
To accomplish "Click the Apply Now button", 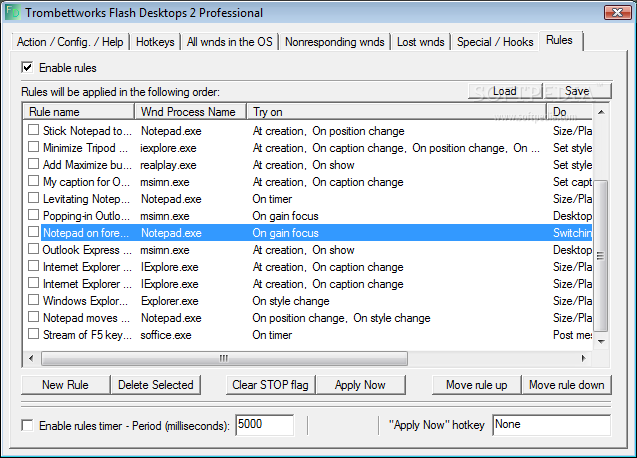I will pyautogui.click(x=360, y=385).
